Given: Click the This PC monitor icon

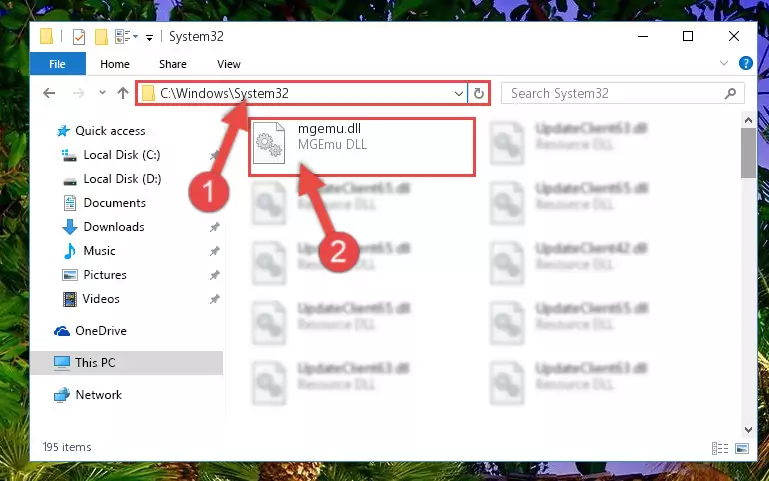Looking at the screenshot, I should 62,363.
